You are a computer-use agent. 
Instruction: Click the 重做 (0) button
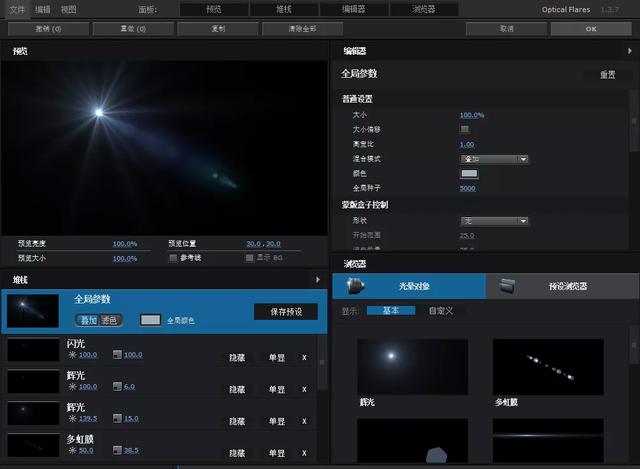133,29
